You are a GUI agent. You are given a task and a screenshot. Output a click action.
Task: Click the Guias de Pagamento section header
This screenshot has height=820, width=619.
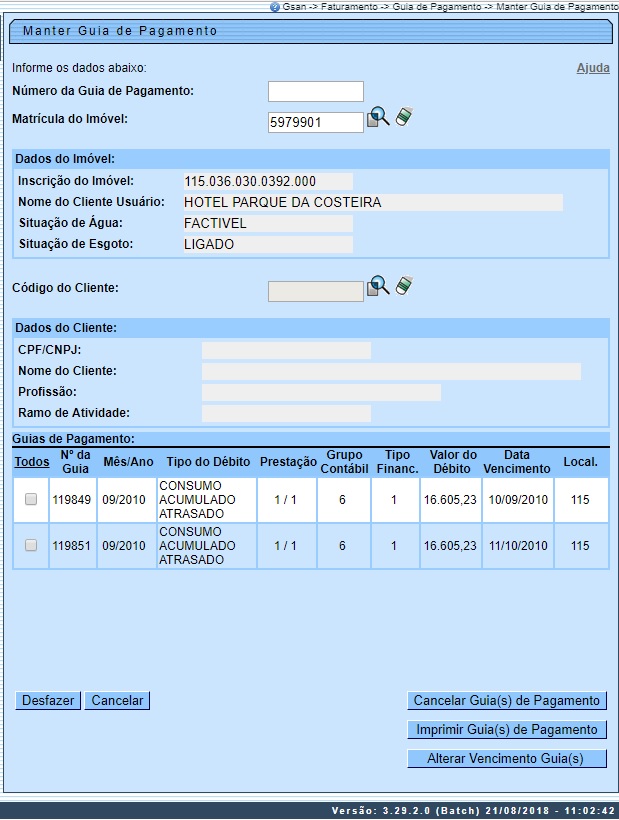(x=73, y=439)
